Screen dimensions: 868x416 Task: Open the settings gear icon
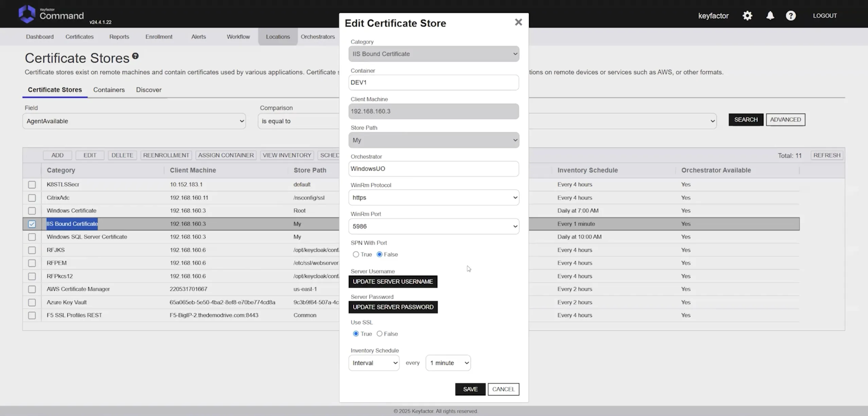[747, 16]
